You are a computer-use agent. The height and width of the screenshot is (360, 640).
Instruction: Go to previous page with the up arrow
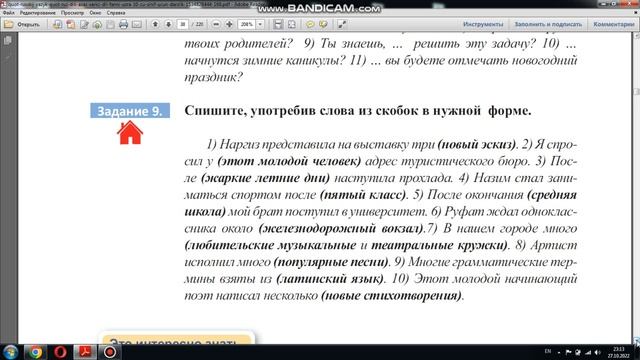(x=155, y=24)
